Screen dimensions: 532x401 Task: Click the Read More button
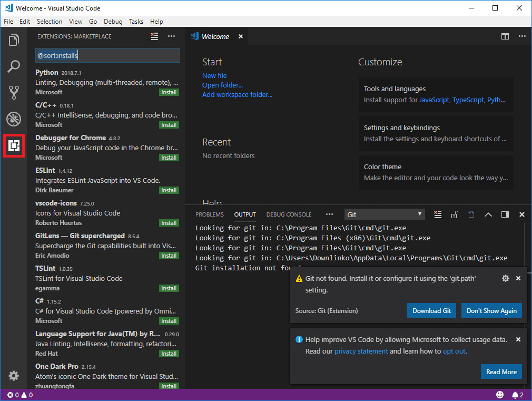(501, 372)
